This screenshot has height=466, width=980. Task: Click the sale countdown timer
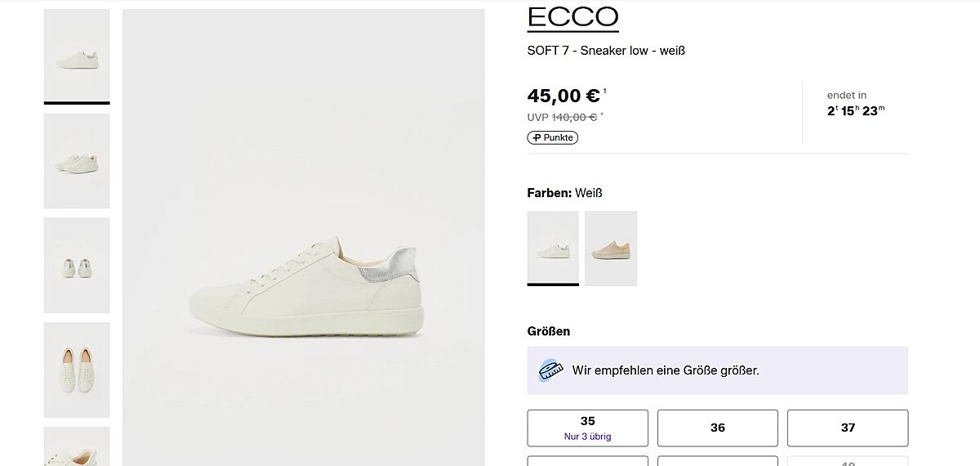855,110
